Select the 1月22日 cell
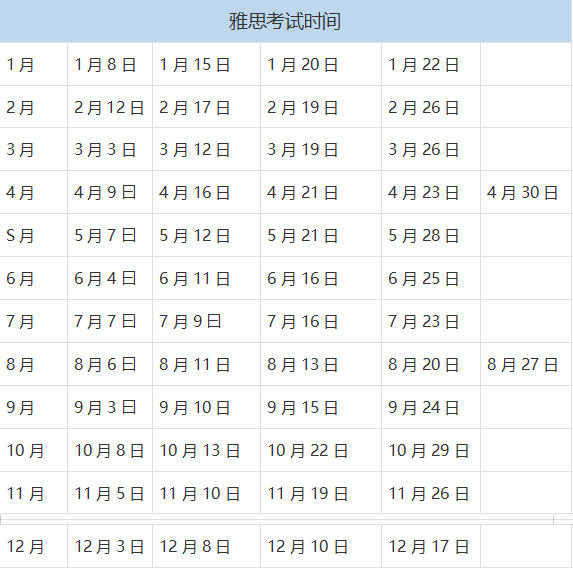This screenshot has height=568, width=573. (431, 64)
